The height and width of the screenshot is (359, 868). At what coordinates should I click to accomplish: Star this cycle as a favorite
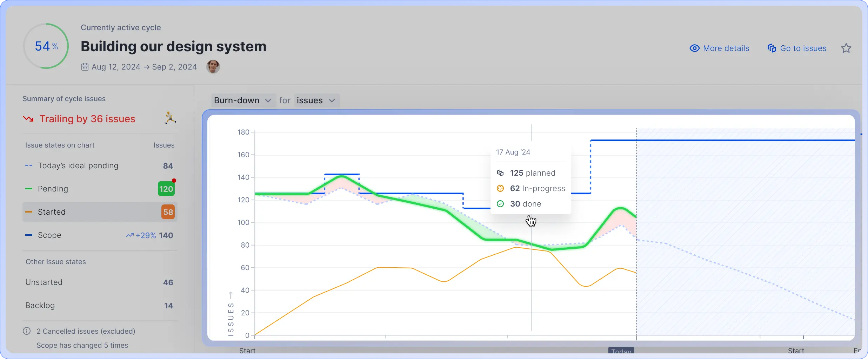847,48
